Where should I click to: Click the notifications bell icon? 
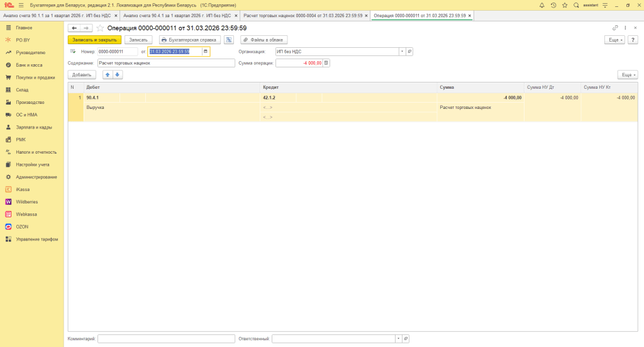pyautogui.click(x=543, y=5)
